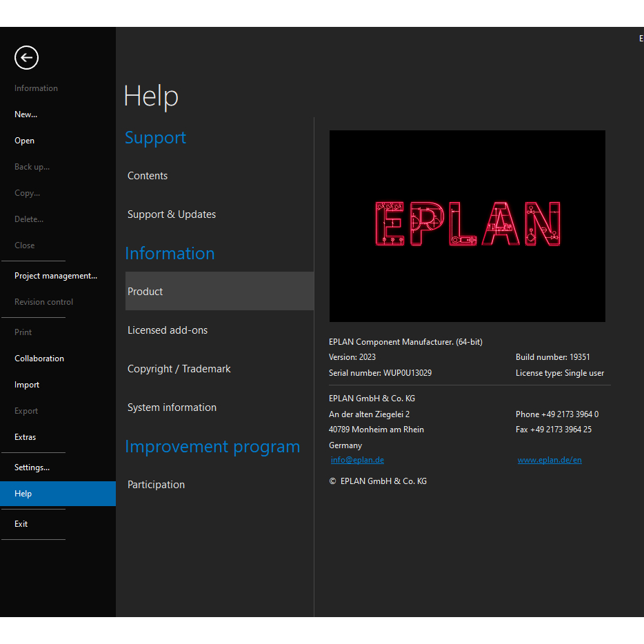Image resolution: width=644 pixels, height=644 pixels.
Task: Click the EPLAN logo image
Action: click(467, 225)
